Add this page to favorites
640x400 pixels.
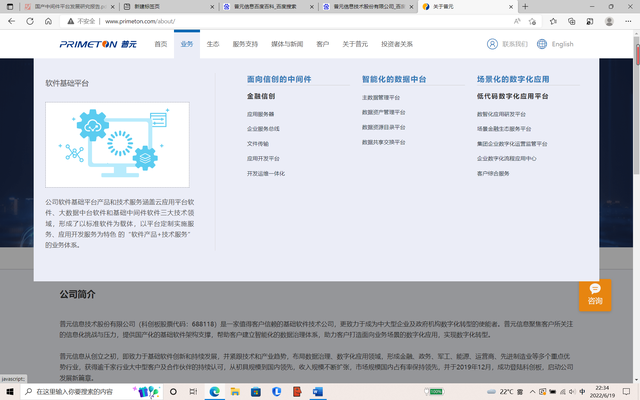[532, 21]
